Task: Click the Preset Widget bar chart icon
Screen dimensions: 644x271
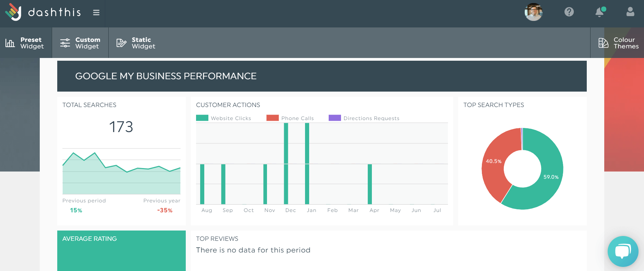Action: click(10, 43)
